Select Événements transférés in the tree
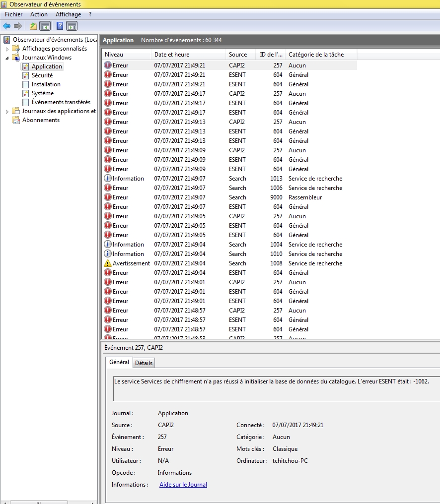Screen dimensions: 440x504 61,102
